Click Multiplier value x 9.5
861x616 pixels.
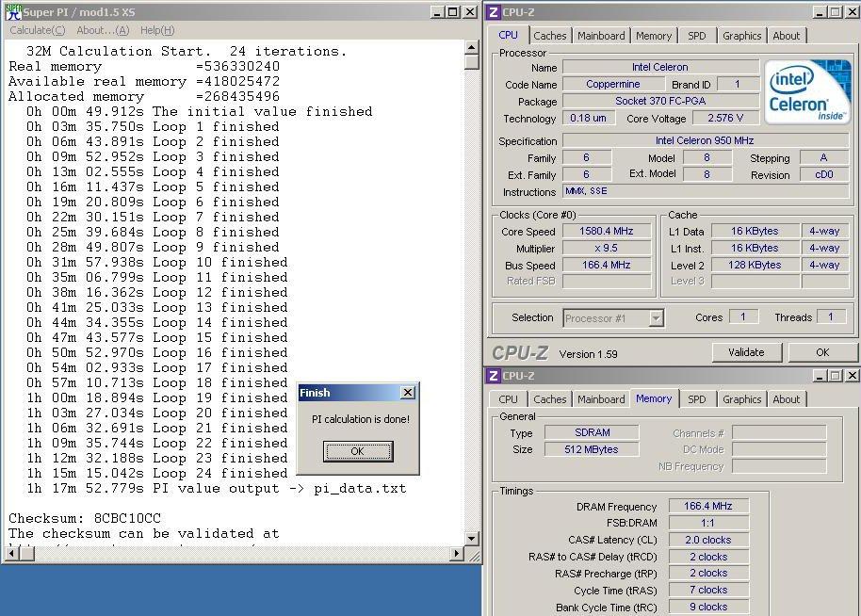coord(607,248)
